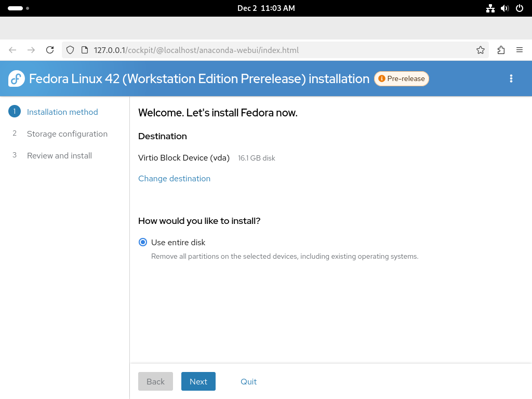
Task: Select Installation method step
Action: [x=62, y=112]
